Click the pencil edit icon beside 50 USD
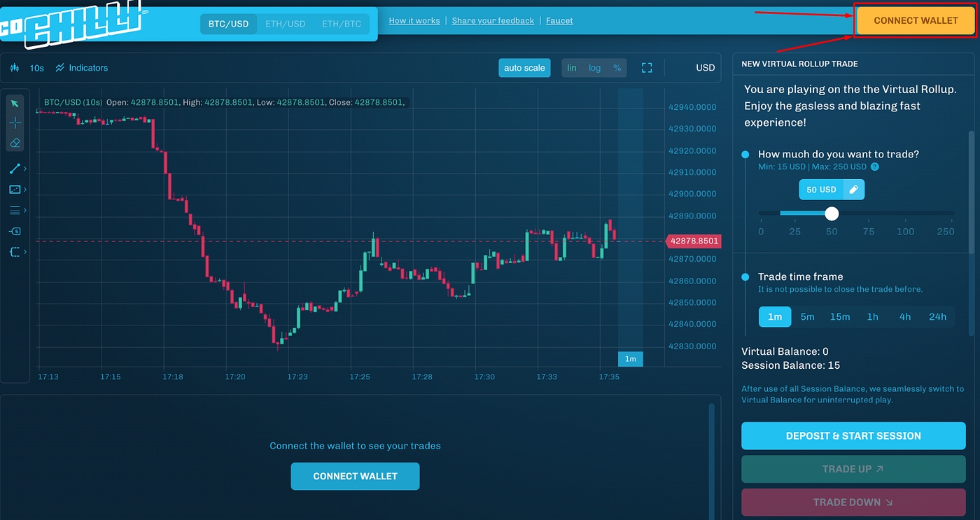This screenshot has width=980, height=520. pos(853,190)
